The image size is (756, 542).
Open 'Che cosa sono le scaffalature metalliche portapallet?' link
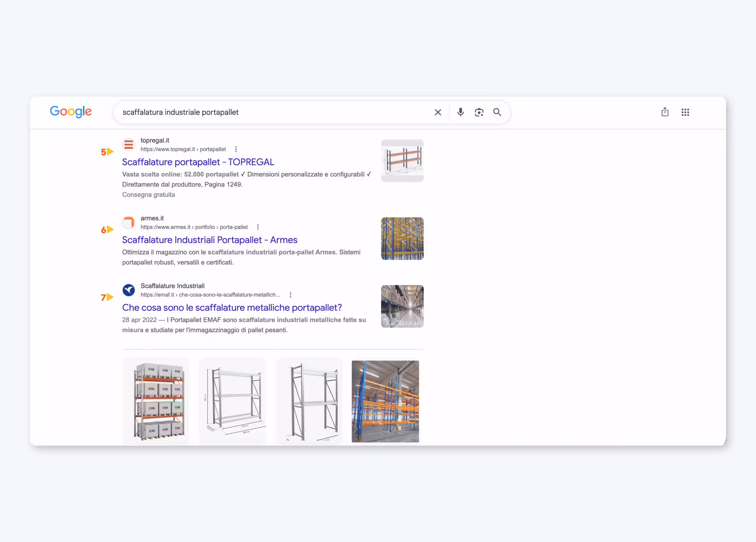(x=232, y=307)
